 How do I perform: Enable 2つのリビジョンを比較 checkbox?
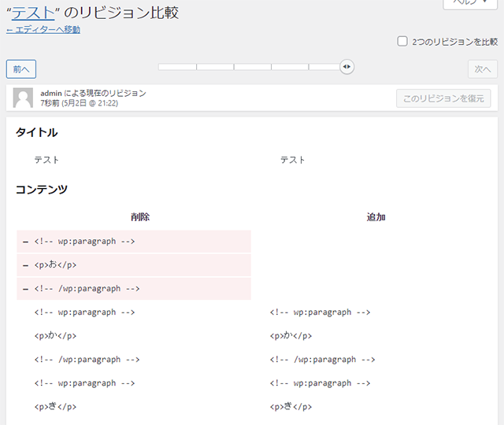(x=402, y=42)
